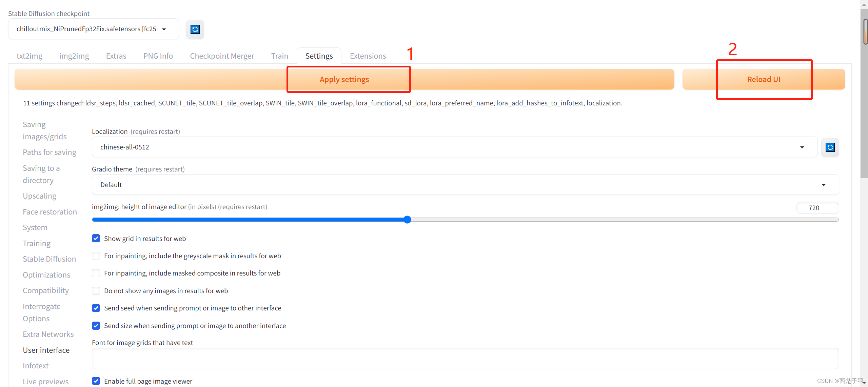Click on the User interface settings section

pyautogui.click(x=45, y=349)
